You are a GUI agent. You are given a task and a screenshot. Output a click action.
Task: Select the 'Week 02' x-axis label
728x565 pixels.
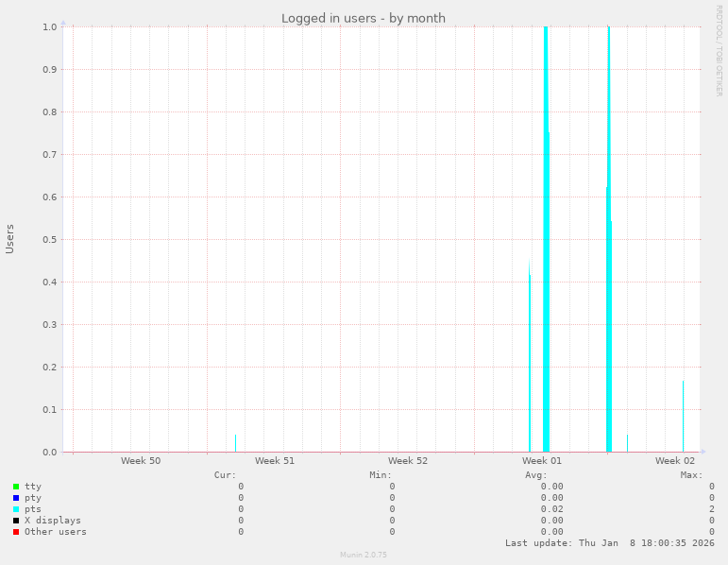pyautogui.click(x=675, y=461)
